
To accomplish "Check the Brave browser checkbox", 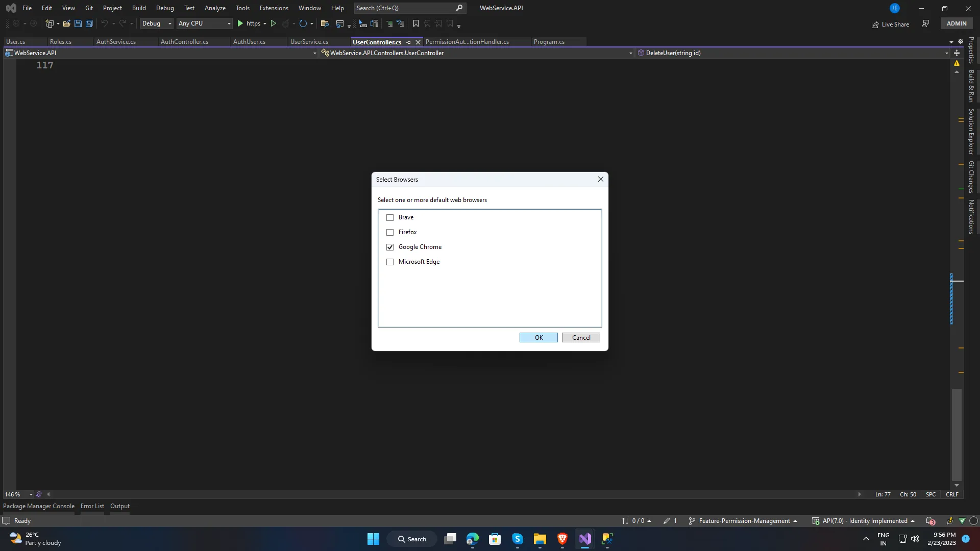I will [x=390, y=217].
